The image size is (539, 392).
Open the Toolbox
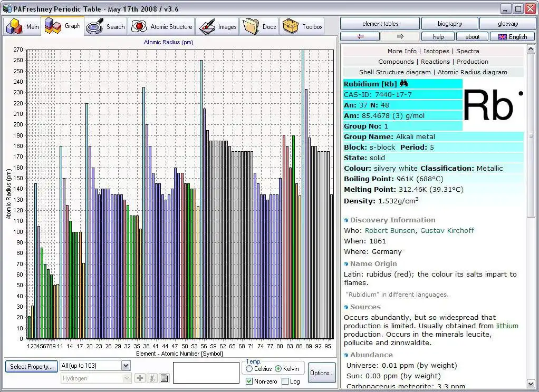pos(302,26)
